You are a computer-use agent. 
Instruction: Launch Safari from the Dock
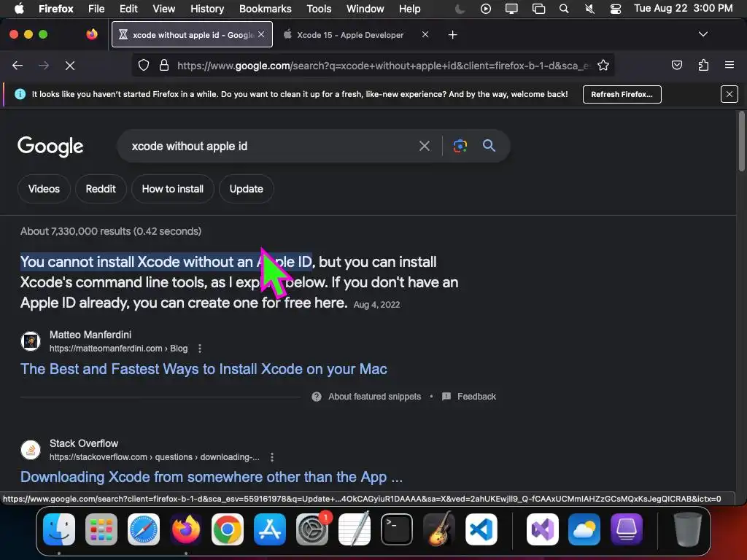[144, 529]
